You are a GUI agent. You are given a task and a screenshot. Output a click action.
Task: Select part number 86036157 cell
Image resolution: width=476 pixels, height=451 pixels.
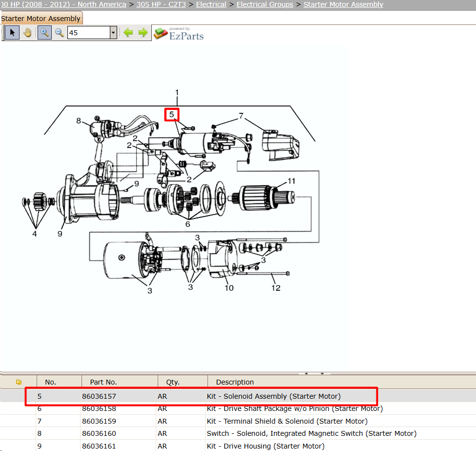tap(99, 396)
